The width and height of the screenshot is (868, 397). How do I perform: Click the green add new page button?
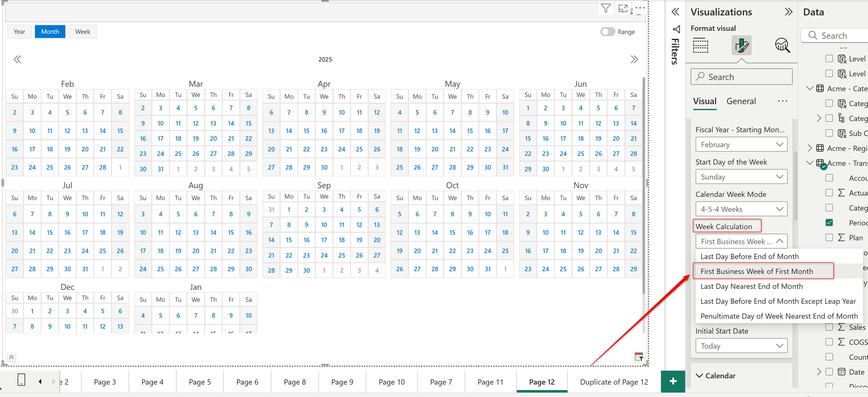tap(673, 381)
